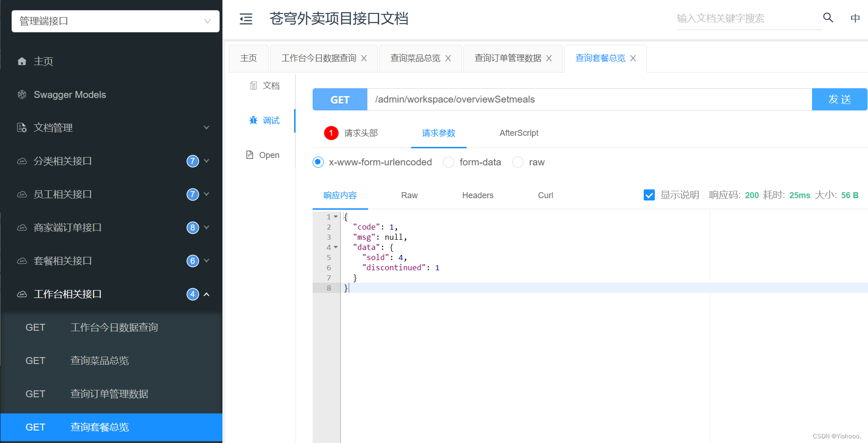
Task: Click the home icon beside 主页
Action: pyautogui.click(x=22, y=61)
